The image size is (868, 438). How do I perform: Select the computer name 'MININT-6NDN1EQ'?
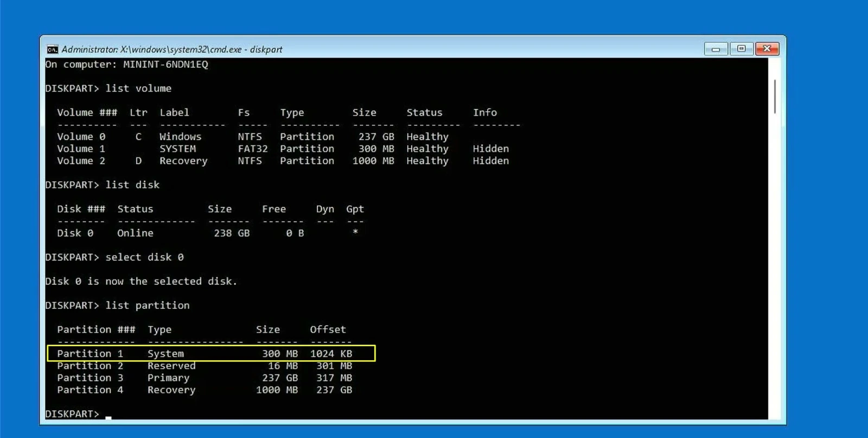click(x=165, y=64)
